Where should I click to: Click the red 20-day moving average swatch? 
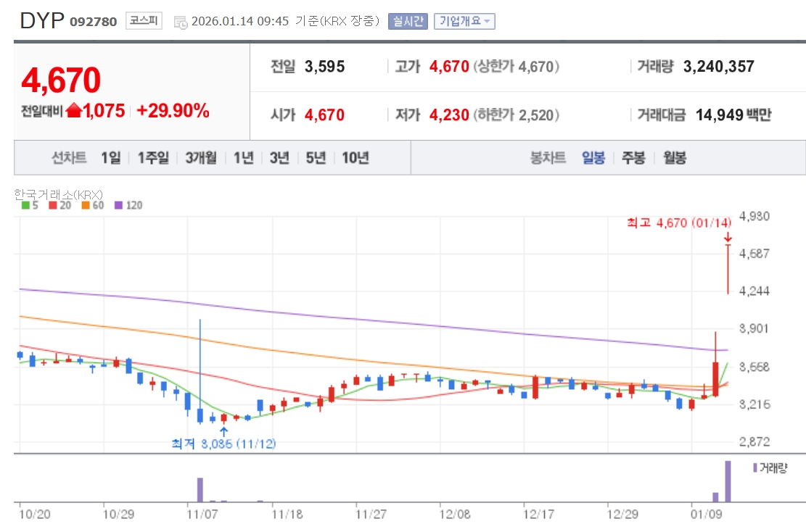52,205
